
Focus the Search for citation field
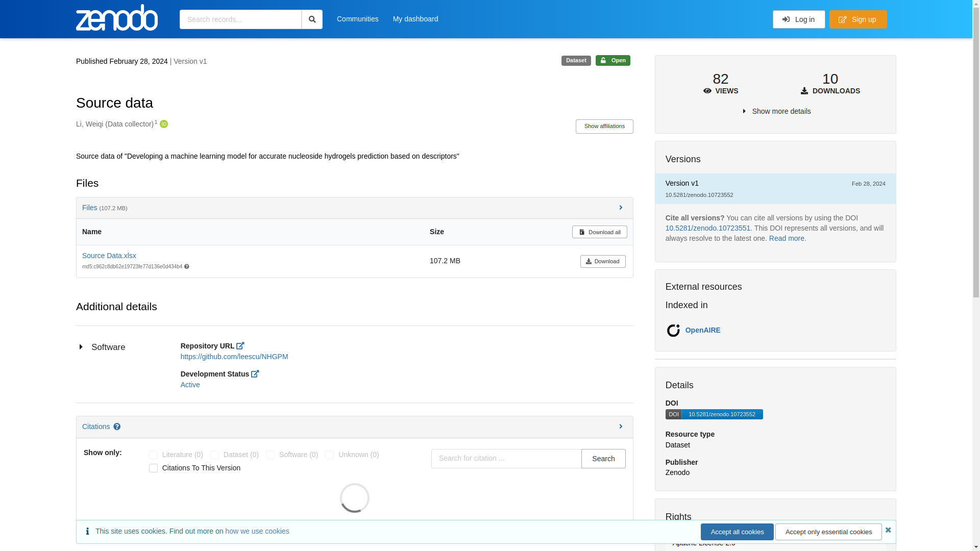506,459
